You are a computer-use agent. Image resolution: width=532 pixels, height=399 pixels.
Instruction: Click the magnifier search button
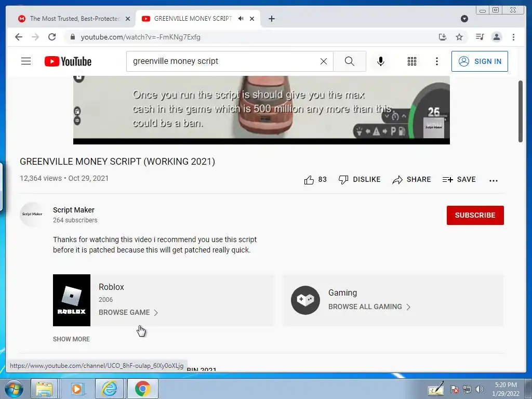pos(350,61)
